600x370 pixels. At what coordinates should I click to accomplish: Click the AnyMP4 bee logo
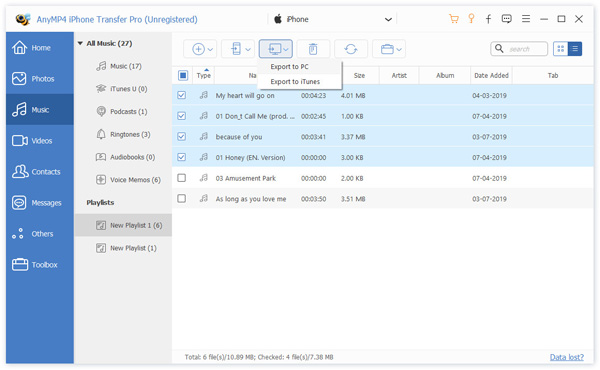click(x=23, y=19)
